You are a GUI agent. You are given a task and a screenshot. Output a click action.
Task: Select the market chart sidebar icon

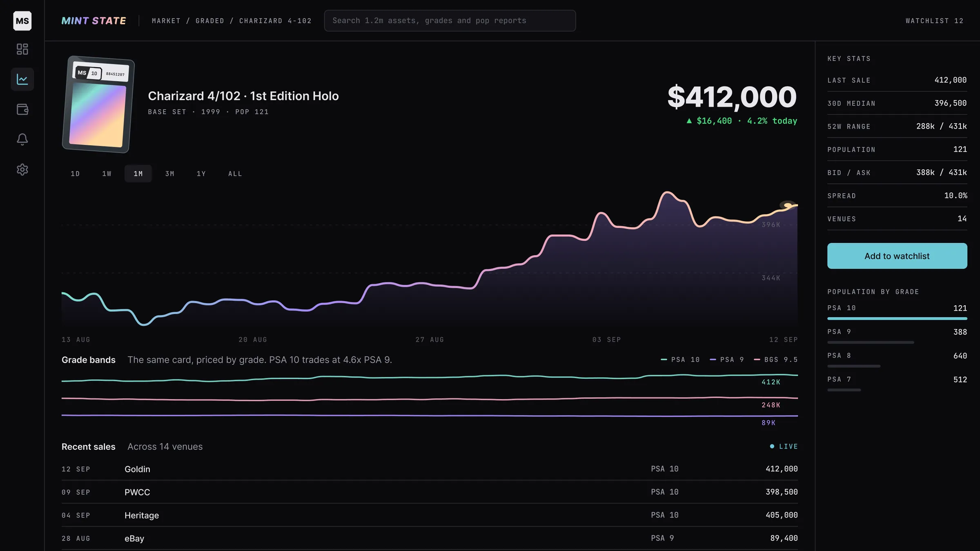[22, 79]
